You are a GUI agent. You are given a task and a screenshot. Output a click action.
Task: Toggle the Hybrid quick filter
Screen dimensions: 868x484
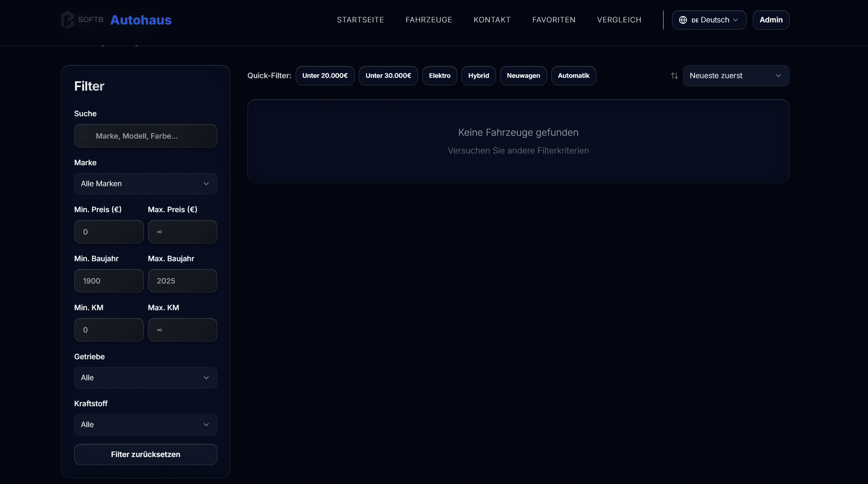click(x=478, y=76)
